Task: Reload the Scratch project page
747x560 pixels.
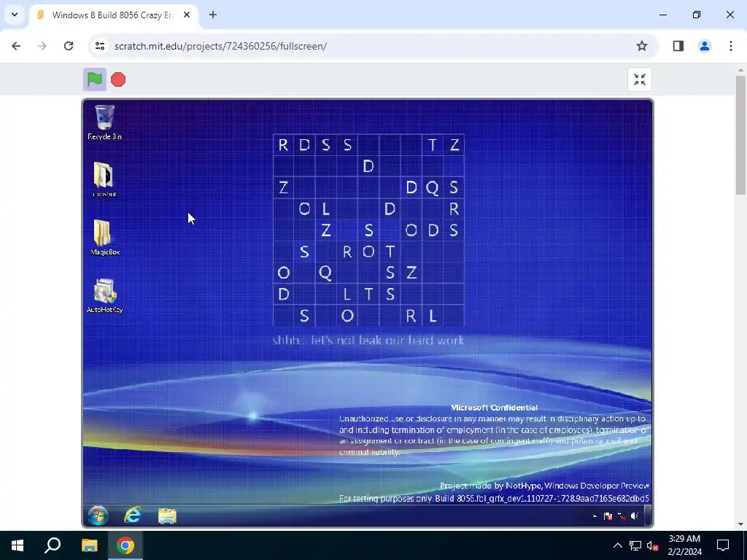Action: coord(69,46)
